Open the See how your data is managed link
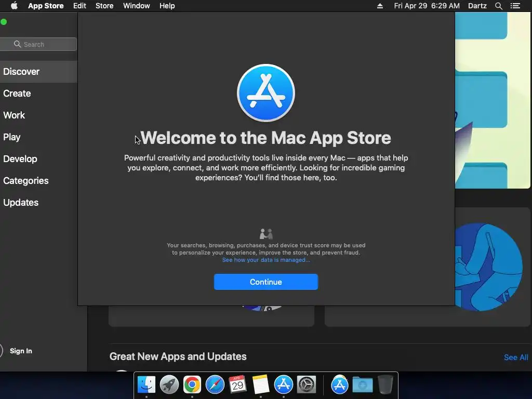The height and width of the screenshot is (399, 532). tap(265, 260)
